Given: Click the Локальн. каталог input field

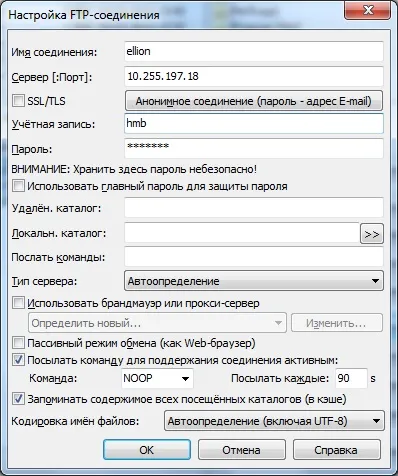Looking at the screenshot, I should pyautogui.click(x=242, y=233).
